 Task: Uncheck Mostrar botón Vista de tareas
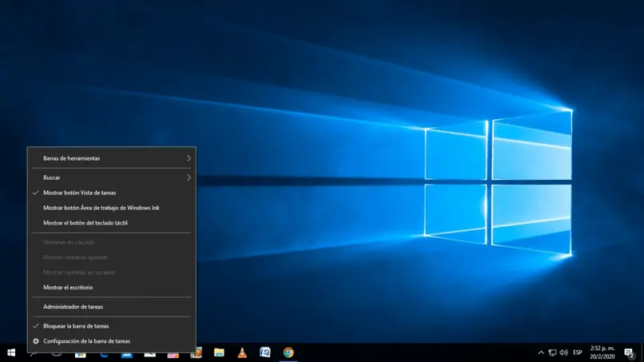pyautogui.click(x=112, y=193)
